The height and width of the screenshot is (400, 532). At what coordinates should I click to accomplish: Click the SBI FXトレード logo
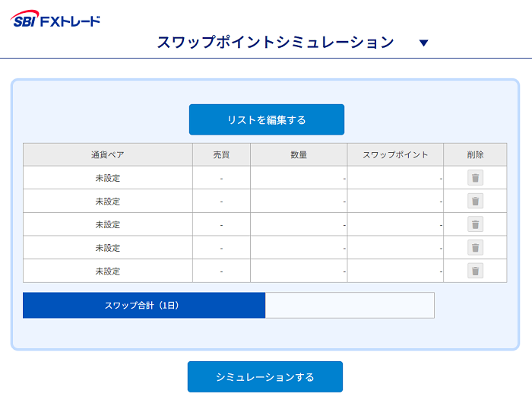pos(55,19)
